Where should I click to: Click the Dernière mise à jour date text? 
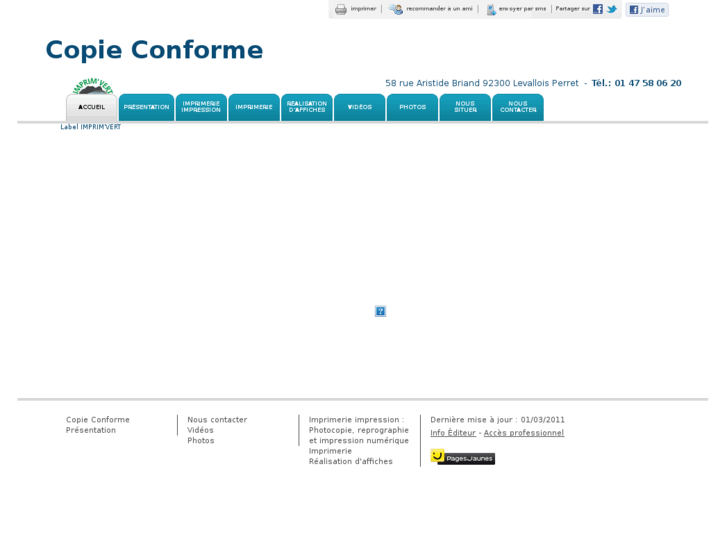(x=497, y=420)
